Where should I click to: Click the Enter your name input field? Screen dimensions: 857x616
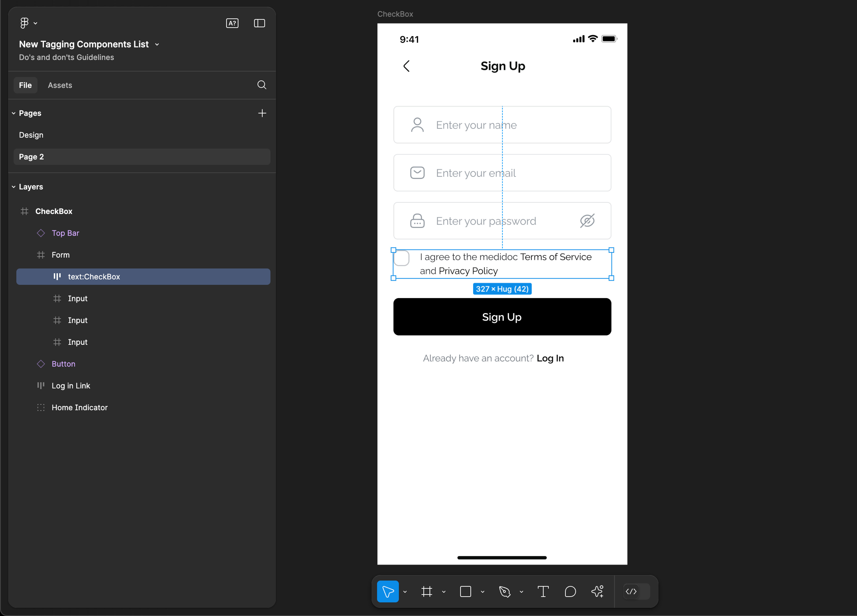[x=502, y=124]
